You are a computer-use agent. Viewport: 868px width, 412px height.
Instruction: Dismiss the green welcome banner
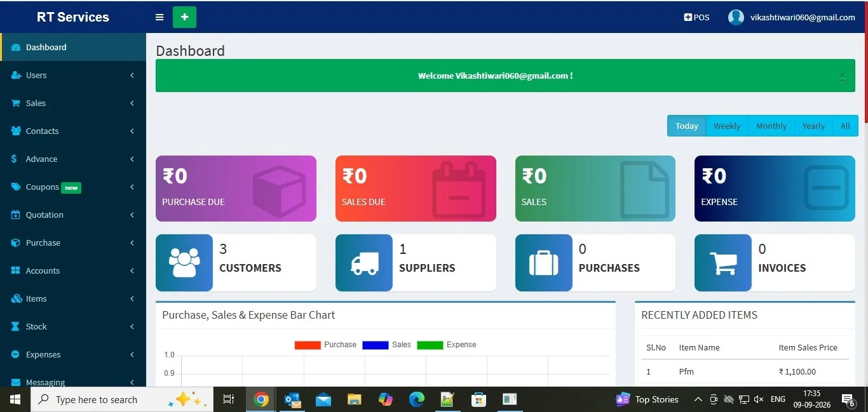[842, 76]
